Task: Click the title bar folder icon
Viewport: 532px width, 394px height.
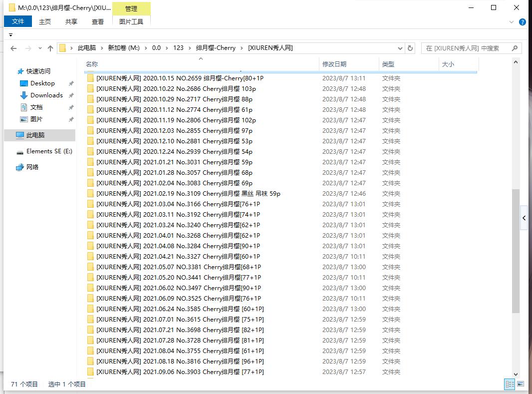Action: pyautogui.click(x=12, y=7)
